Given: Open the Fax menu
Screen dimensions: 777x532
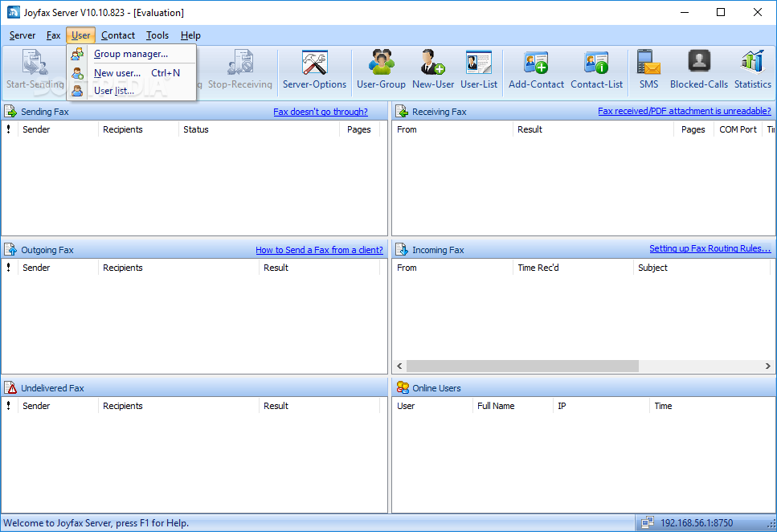Looking at the screenshot, I should pyautogui.click(x=54, y=35).
